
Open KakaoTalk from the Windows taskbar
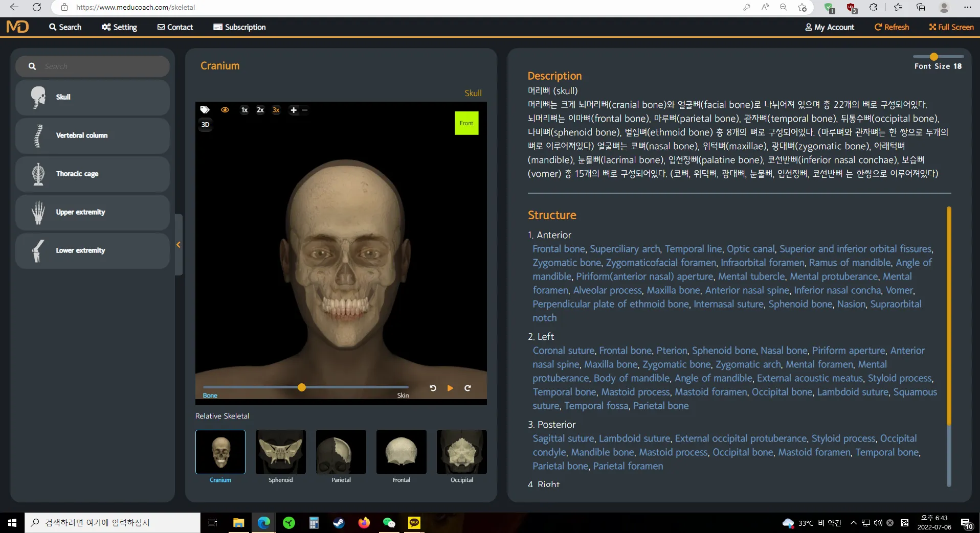[414, 523]
